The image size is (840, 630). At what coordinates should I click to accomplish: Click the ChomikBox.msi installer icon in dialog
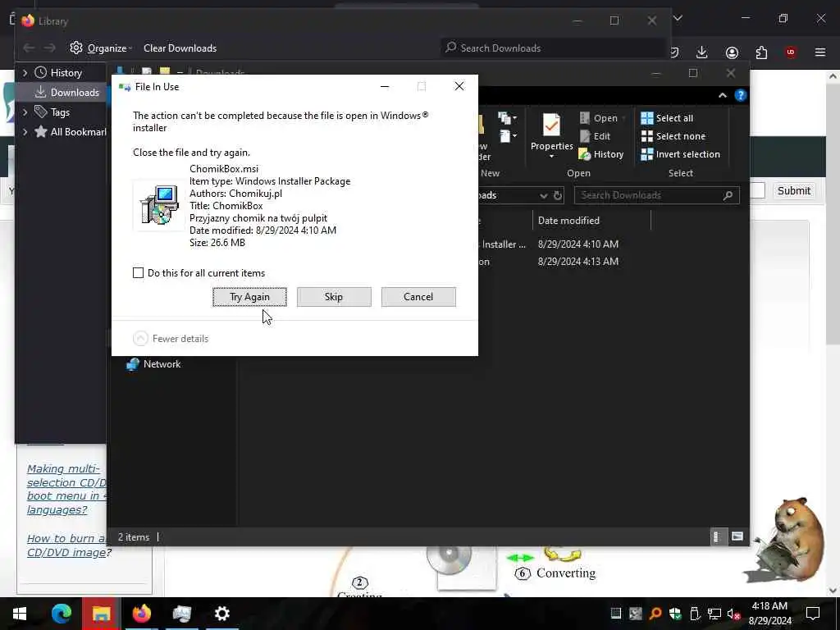point(159,205)
